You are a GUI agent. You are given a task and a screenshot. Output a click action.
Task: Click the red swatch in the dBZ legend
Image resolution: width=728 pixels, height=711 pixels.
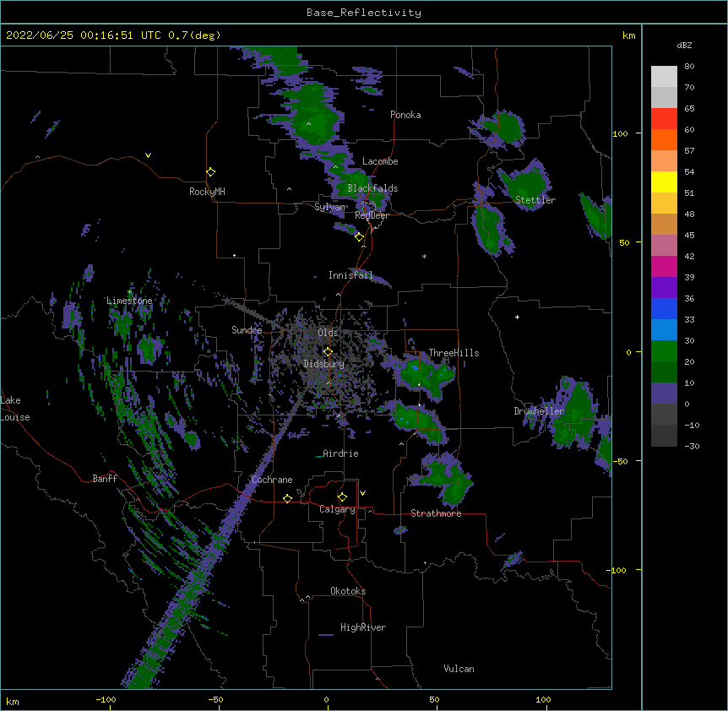pyautogui.click(x=664, y=119)
